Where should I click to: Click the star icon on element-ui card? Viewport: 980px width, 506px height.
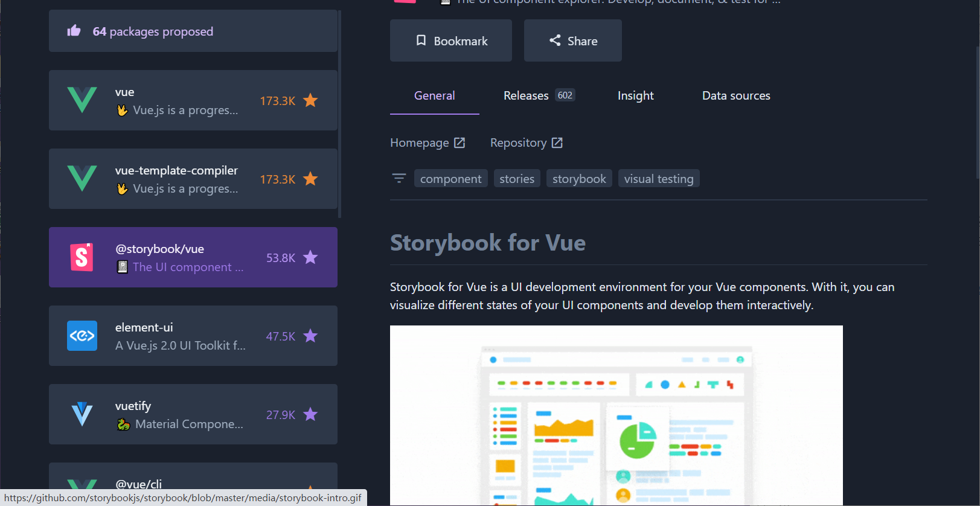[310, 336]
